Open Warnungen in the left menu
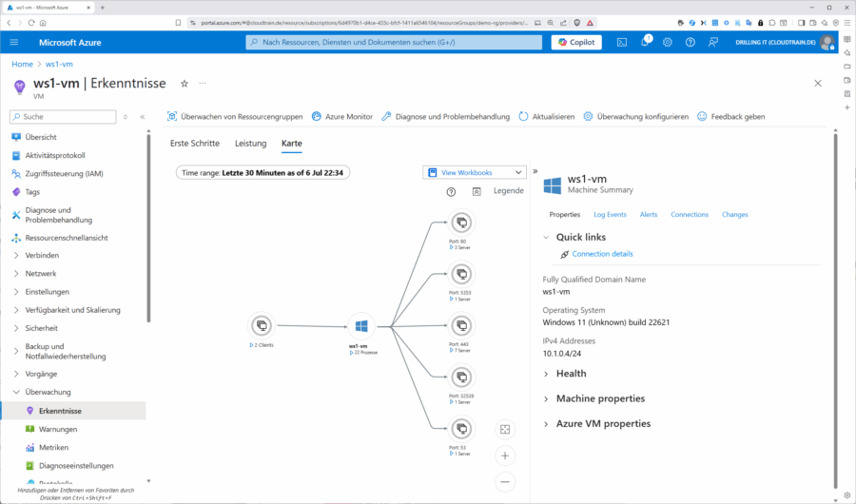The height and width of the screenshot is (504, 856). pos(58,429)
